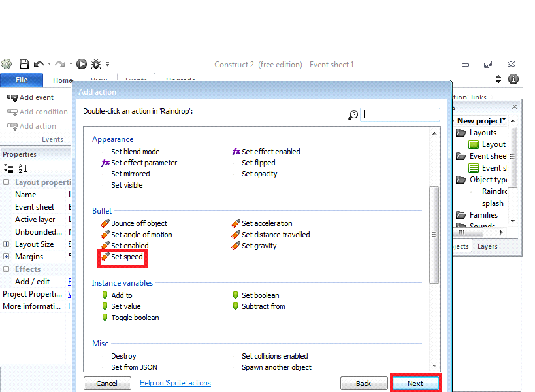The height and width of the screenshot is (392, 535).
Task: Click project tree scroll right arrow
Action: pyautogui.click(x=501, y=232)
